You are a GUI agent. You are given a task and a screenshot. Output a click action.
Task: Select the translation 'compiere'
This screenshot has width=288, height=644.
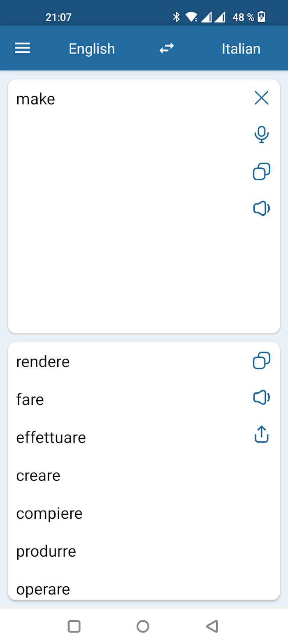click(49, 513)
